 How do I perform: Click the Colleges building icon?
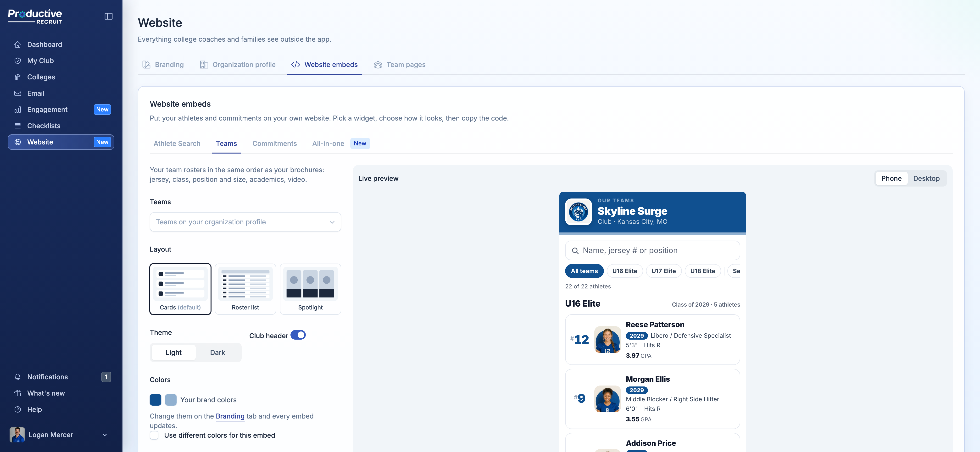[17, 77]
